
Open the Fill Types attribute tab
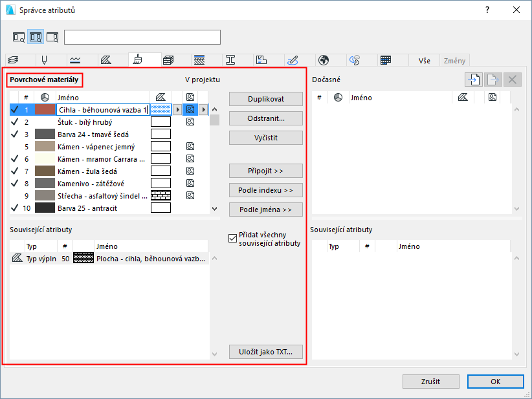tap(106, 60)
